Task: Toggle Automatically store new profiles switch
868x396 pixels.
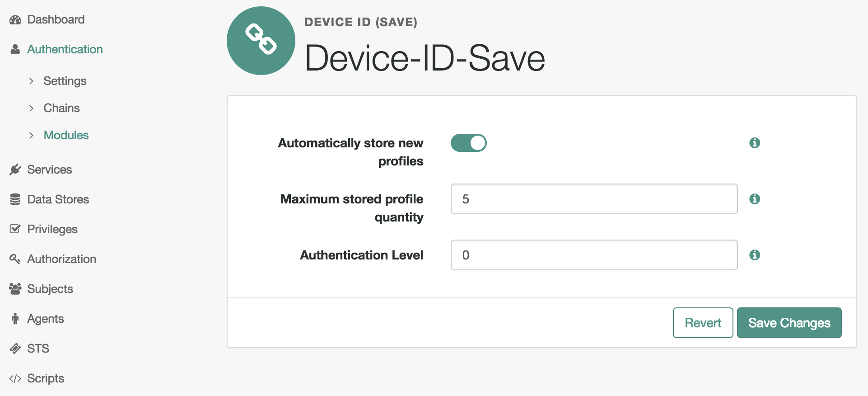Action: pos(469,143)
